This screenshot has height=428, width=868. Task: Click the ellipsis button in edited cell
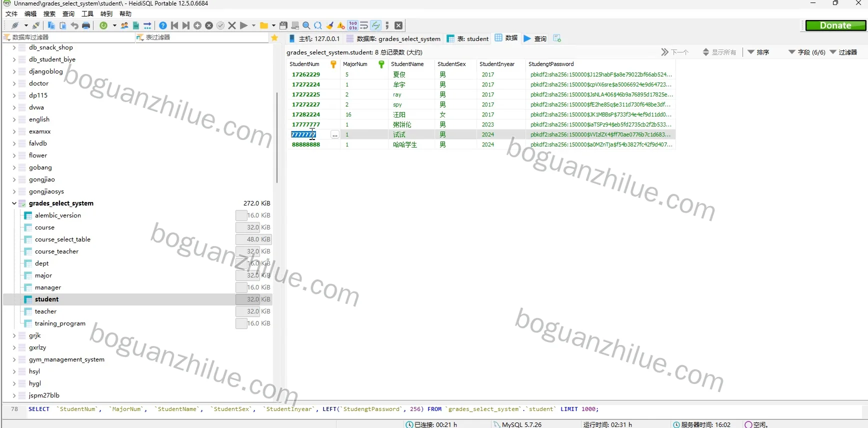[335, 134]
